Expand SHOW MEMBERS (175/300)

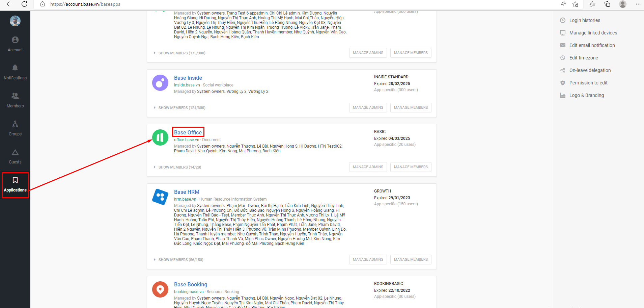tap(179, 53)
